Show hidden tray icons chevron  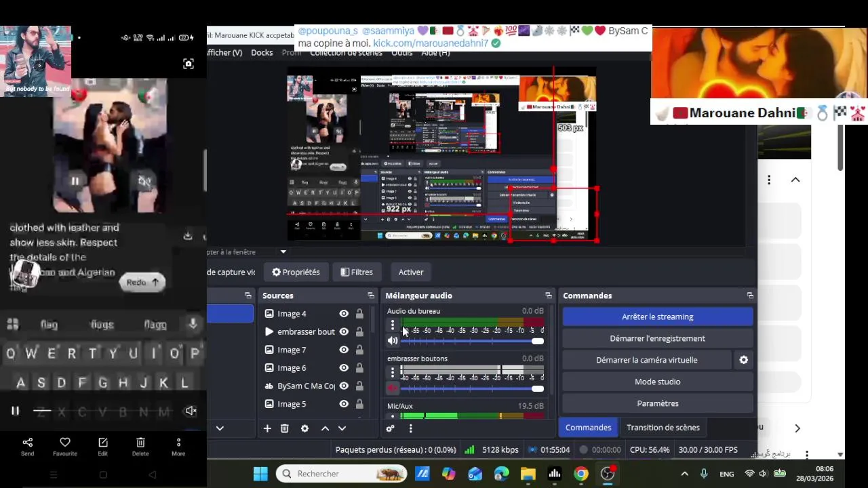coord(684,474)
